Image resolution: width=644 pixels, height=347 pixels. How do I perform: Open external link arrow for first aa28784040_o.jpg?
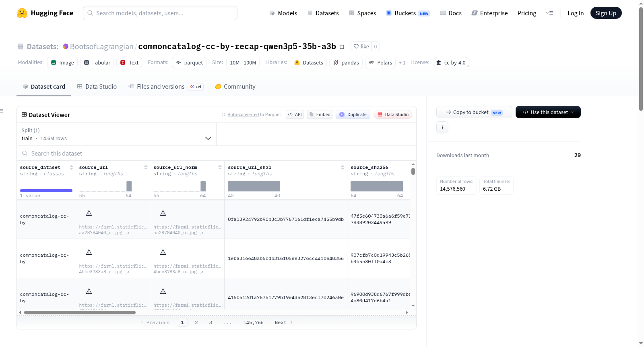(x=128, y=233)
